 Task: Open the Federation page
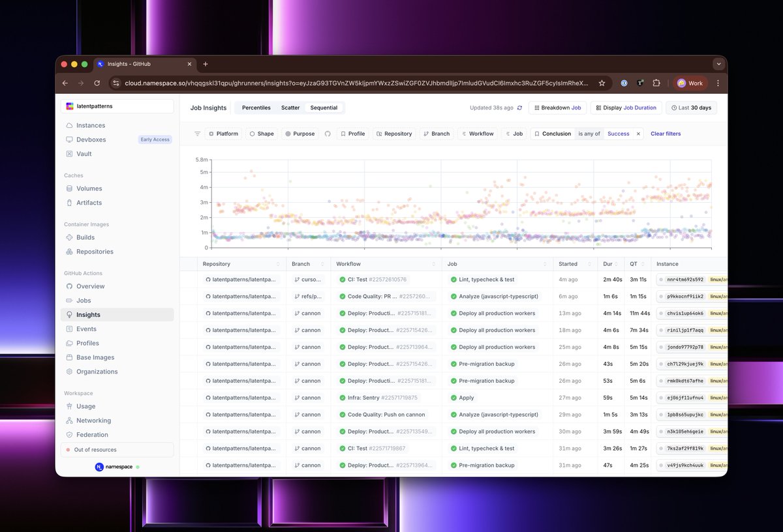pyautogui.click(x=92, y=435)
